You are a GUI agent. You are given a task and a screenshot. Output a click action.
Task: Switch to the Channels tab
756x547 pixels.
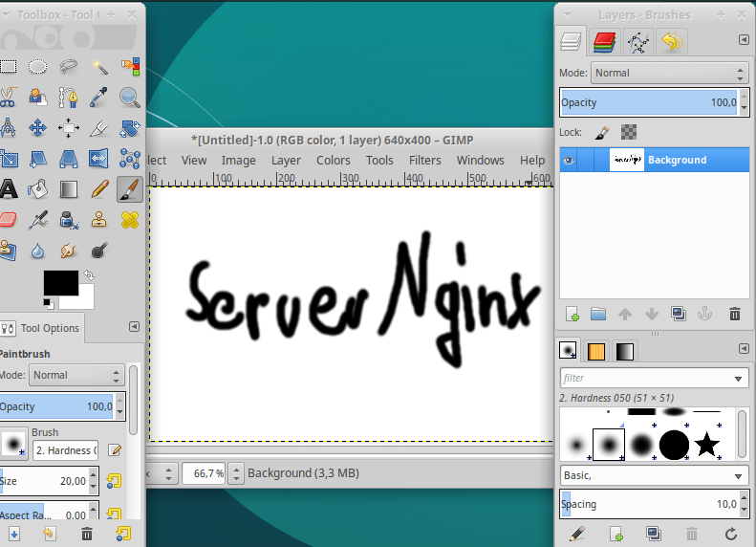603,42
